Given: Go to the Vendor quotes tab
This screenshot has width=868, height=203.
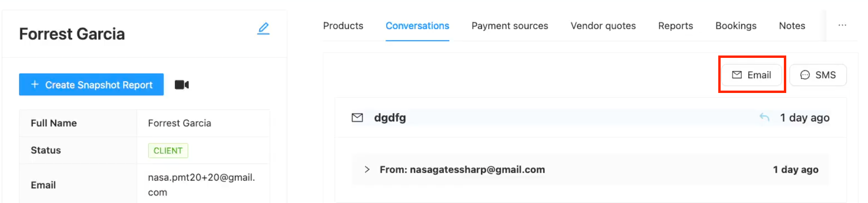Looking at the screenshot, I should pyautogui.click(x=603, y=26).
